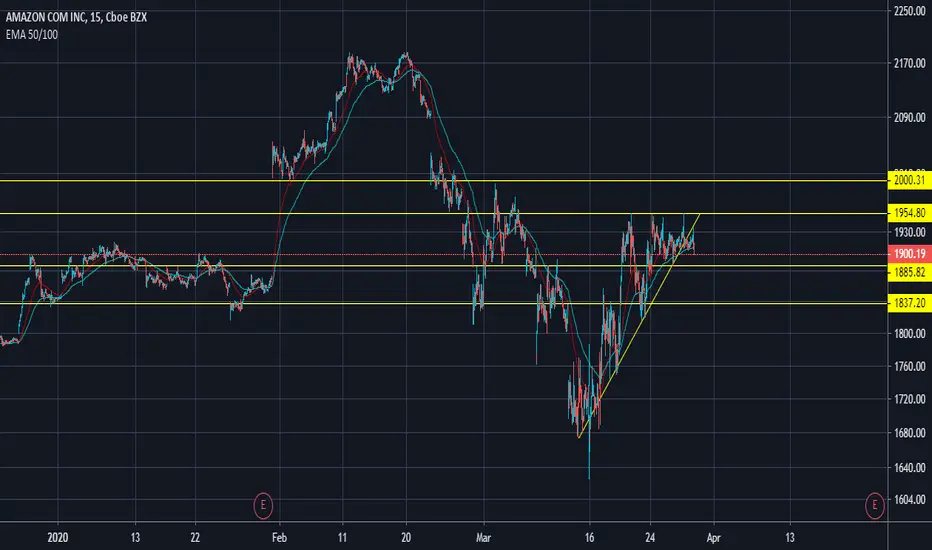Screen dimensions: 932x550
Task: Click the 2090.00 price axis value
Action: pyautogui.click(x=909, y=117)
